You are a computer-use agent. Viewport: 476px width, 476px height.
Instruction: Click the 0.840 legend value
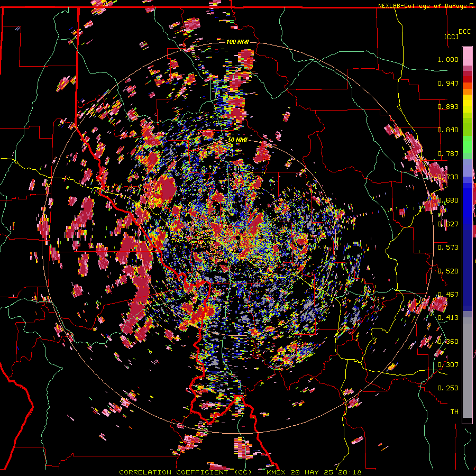tap(448, 130)
